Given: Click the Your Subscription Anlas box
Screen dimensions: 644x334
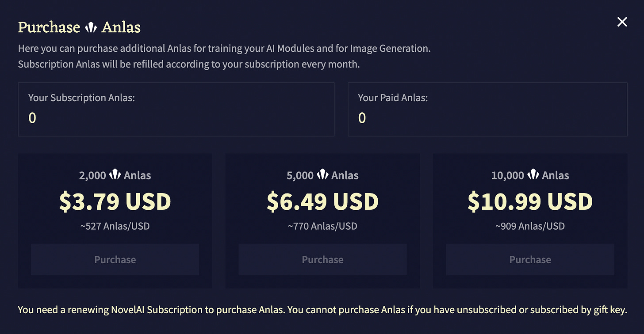Looking at the screenshot, I should 176,109.
